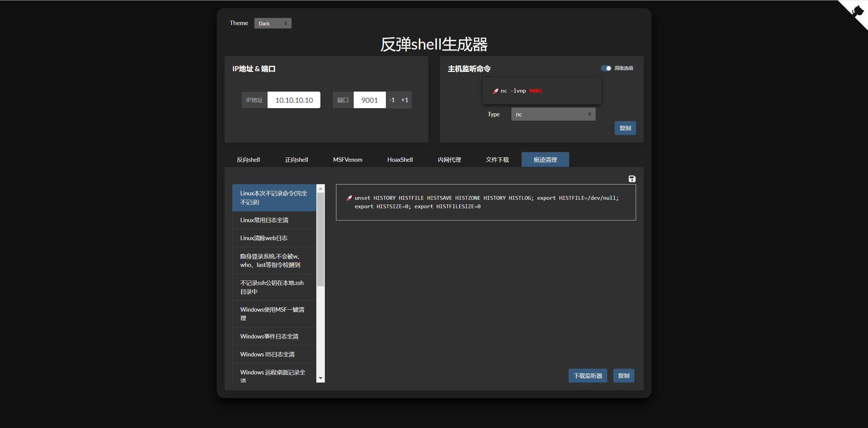Click the IP address input field
This screenshot has width=868, height=428.
[x=294, y=100]
